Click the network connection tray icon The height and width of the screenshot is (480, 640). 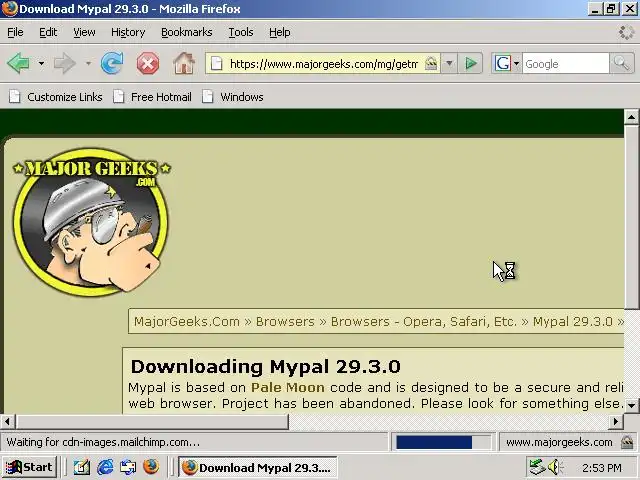[537, 467]
